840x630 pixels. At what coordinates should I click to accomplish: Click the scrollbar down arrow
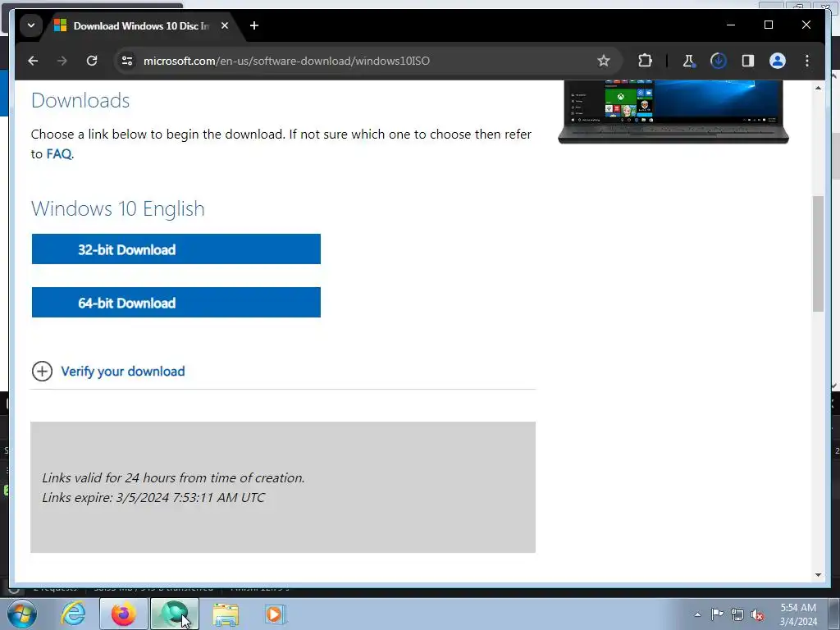pyautogui.click(x=818, y=575)
